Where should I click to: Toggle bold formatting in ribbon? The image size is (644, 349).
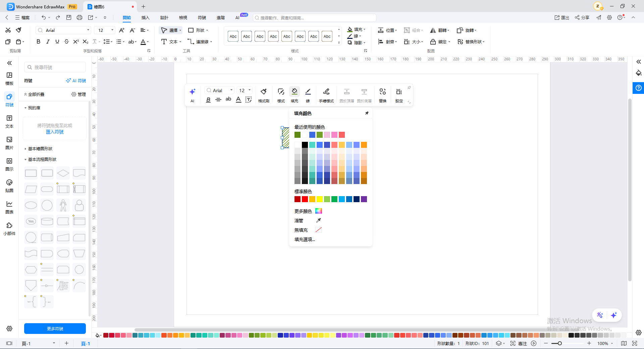coord(39,42)
